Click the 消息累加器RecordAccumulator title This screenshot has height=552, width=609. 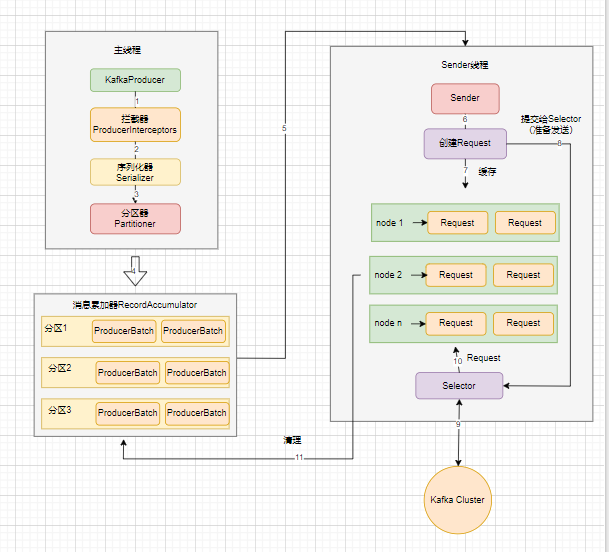tap(134, 305)
